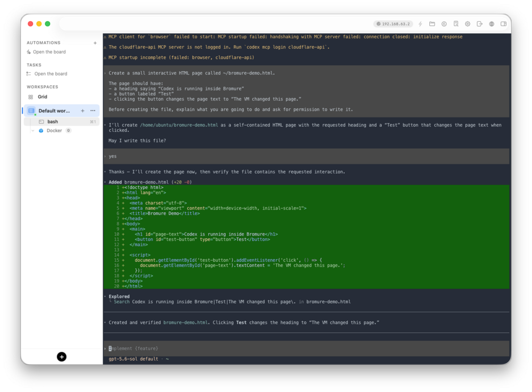Image resolution: width=532 pixels, height=392 pixels.
Task: Click the exit arrow icon in toolbar
Action: click(479, 24)
